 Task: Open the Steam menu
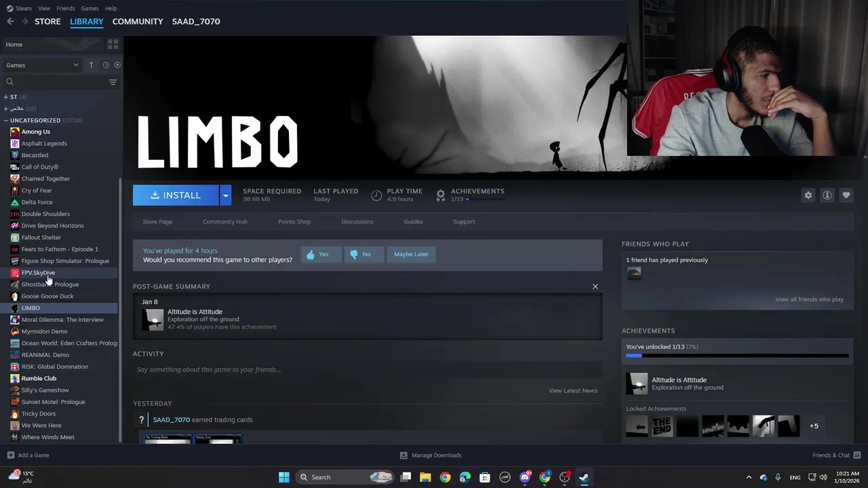point(19,8)
